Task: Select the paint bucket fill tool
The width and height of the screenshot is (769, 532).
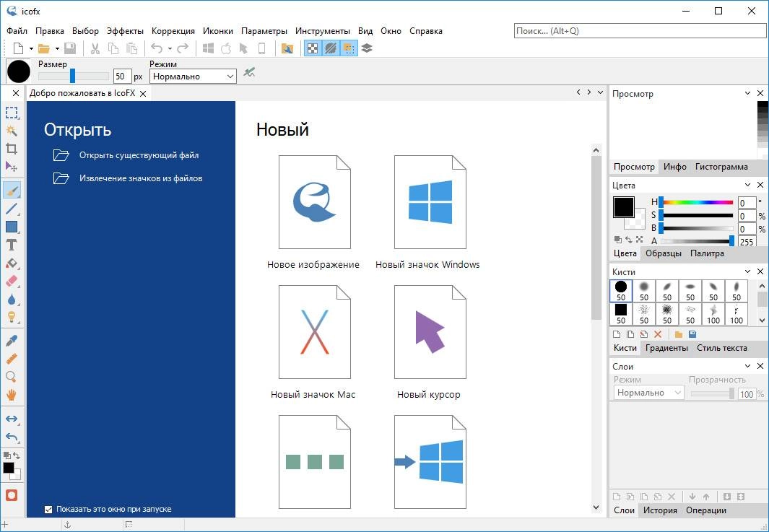Action: click(12, 263)
